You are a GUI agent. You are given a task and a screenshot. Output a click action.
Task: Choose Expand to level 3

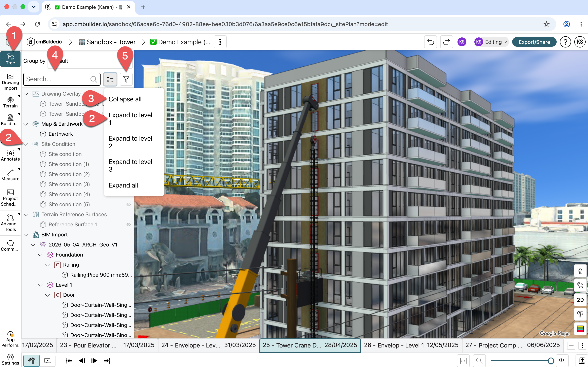(x=134, y=165)
